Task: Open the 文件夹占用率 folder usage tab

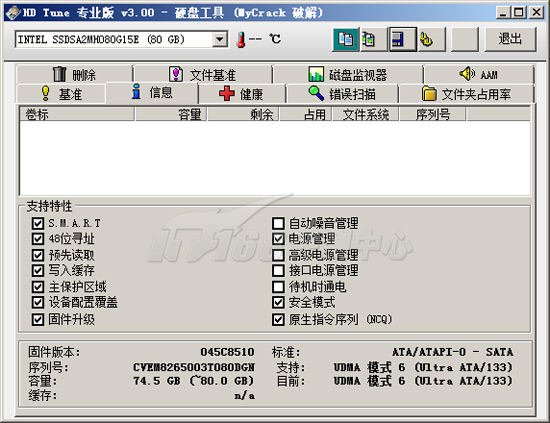Action: (x=466, y=94)
